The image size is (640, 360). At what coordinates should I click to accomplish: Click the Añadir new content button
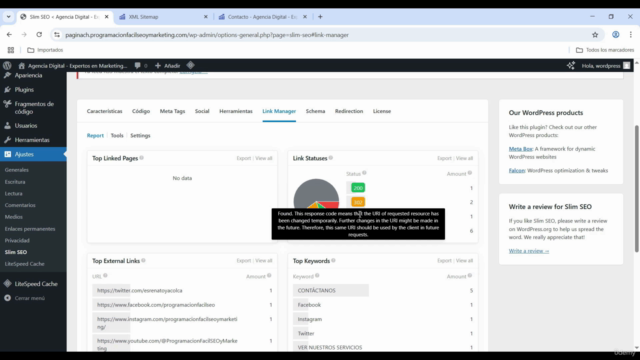pyautogui.click(x=167, y=65)
